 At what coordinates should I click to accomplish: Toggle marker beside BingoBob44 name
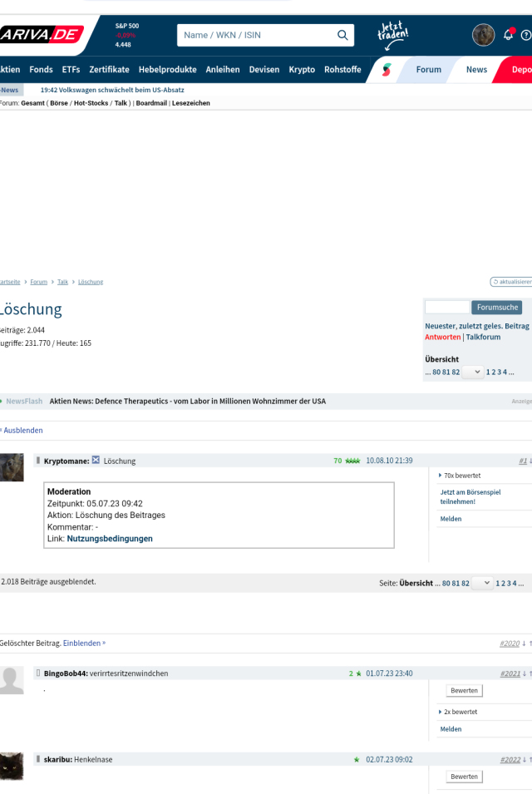pyautogui.click(x=38, y=673)
